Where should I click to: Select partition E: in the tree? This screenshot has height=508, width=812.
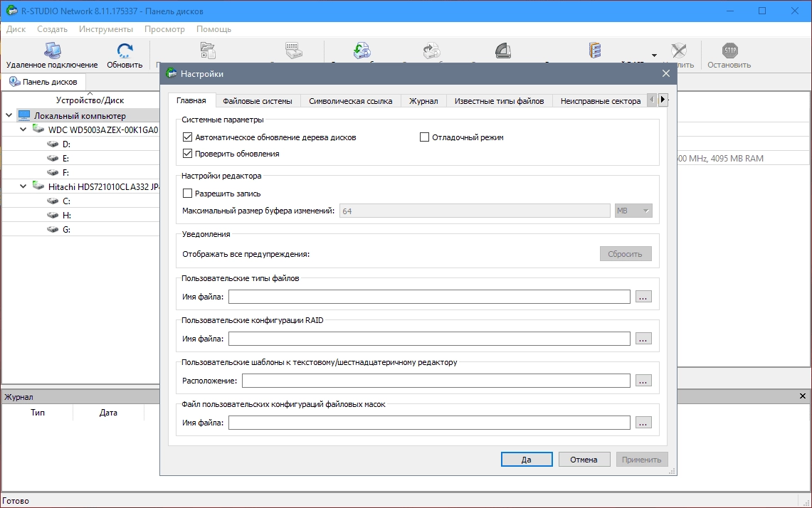(x=65, y=159)
